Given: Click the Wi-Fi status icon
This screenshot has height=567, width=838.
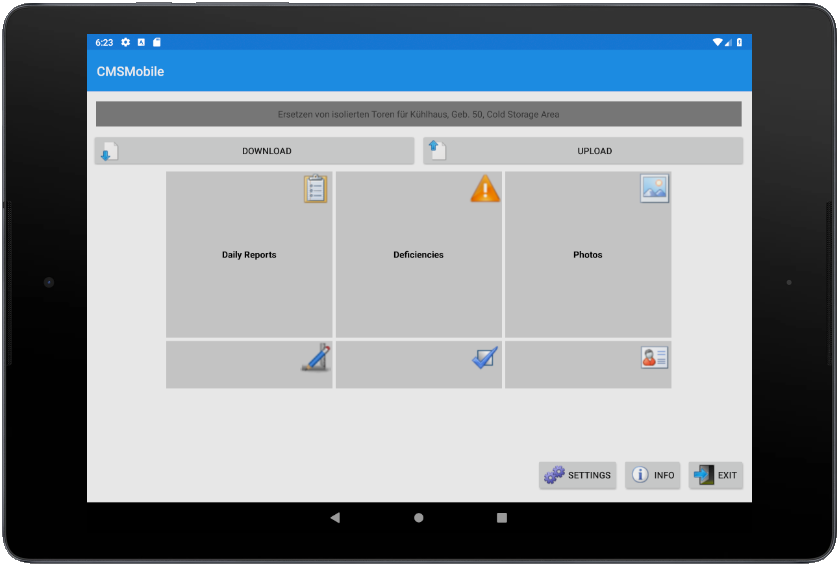Looking at the screenshot, I should click(x=717, y=42).
